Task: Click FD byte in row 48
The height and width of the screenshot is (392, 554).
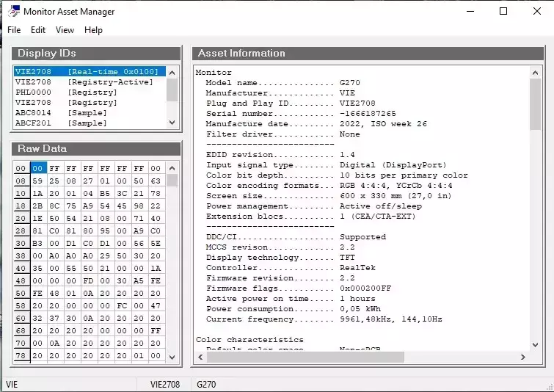Action: [x=88, y=280]
